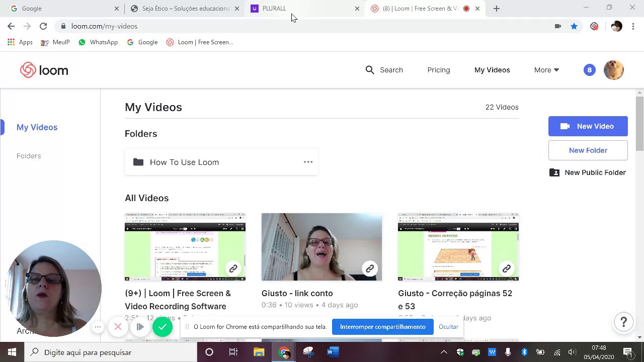Open a new browser tab
Image resolution: width=644 pixels, height=362 pixels.
click(x=496, y=9)
